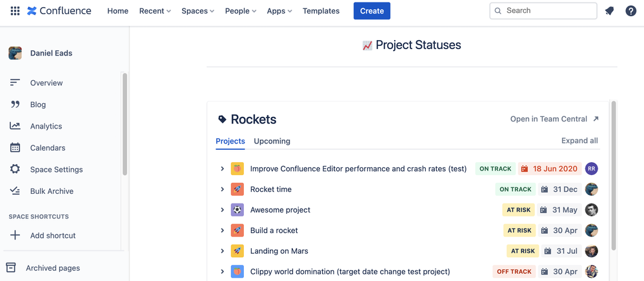Viewport: 644px width, 281px height.
Task: Click the AT RISK badge on Awesome project
Action: [518, 210]
